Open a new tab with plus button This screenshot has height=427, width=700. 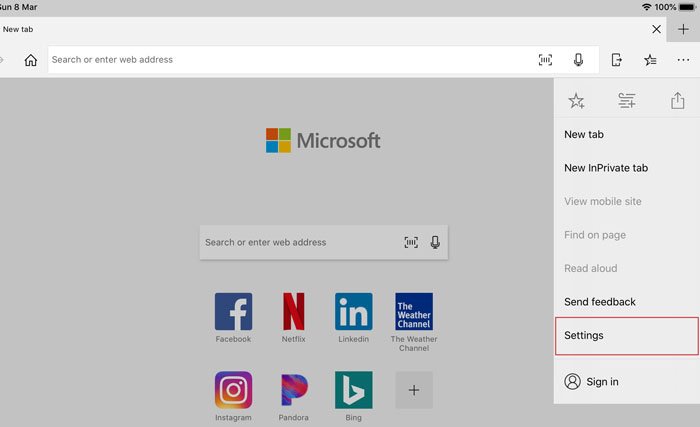(x=683, y=29)
